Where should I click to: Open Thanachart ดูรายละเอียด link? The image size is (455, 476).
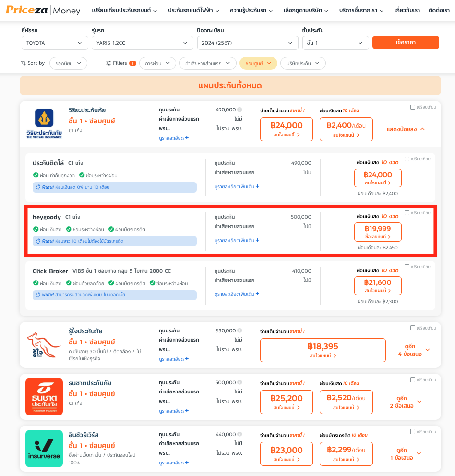(174, 411)
